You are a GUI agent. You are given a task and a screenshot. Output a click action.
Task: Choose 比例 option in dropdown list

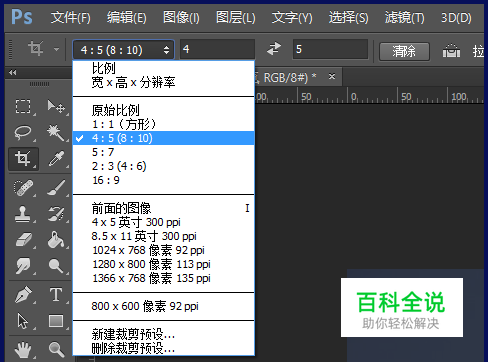click(x=163, y=68)
